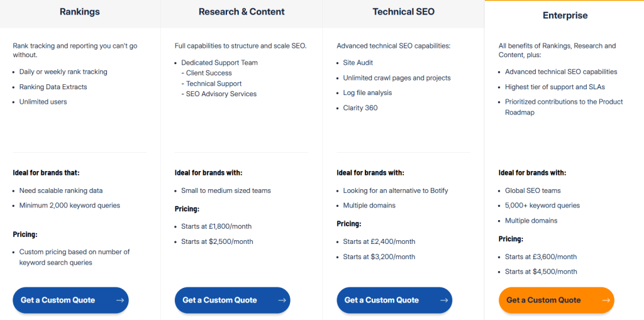644x320 pixels.
Task: Click the Ranking Data Extracts item
Action: [x=53, y=87]
